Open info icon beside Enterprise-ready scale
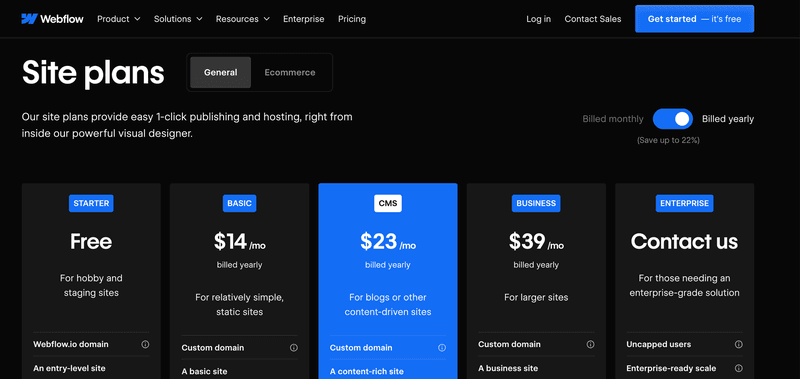The image size is (800, 379). tap(738, 368)
